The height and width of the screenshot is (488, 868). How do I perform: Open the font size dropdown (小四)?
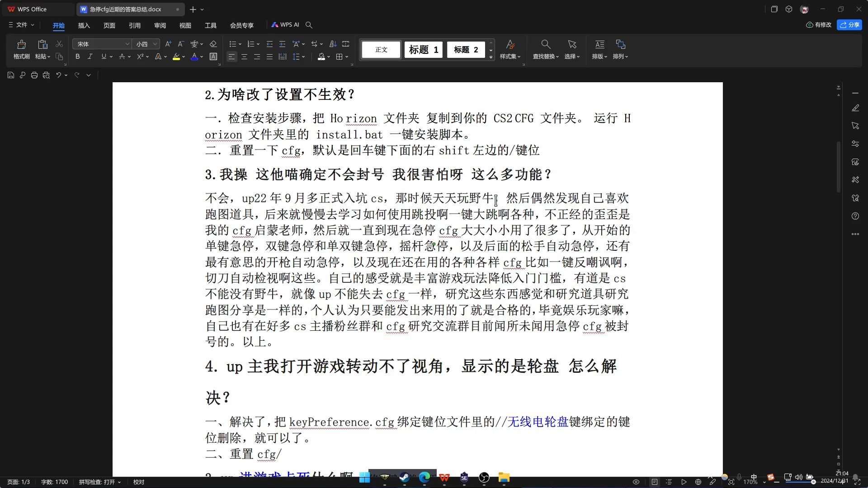click(155, 44)
